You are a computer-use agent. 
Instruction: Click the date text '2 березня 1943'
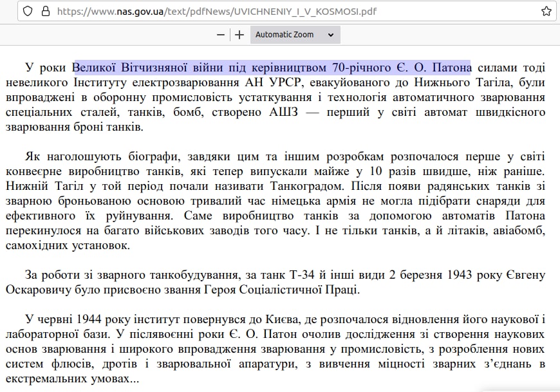pyautogui.click(x=431, y=275)
